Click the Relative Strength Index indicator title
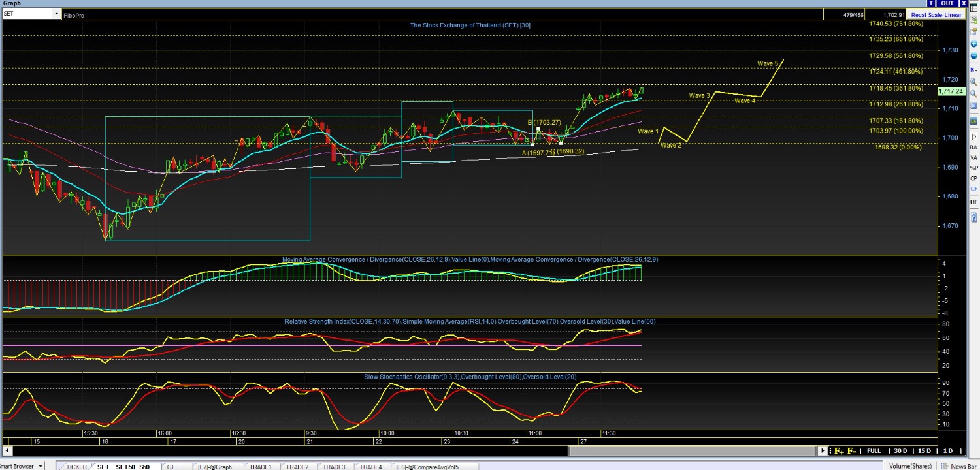The image size is (980, 470). coord(470,321)
